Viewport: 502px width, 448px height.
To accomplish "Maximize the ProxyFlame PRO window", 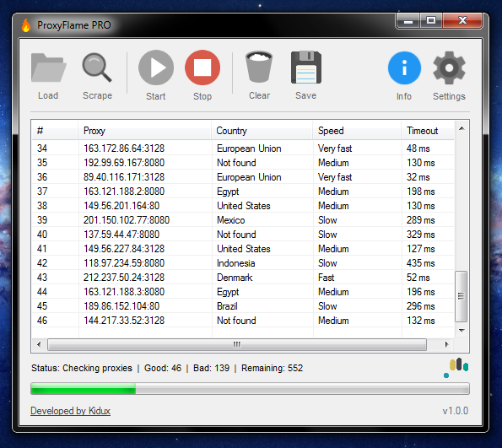I will coord(431,21).
